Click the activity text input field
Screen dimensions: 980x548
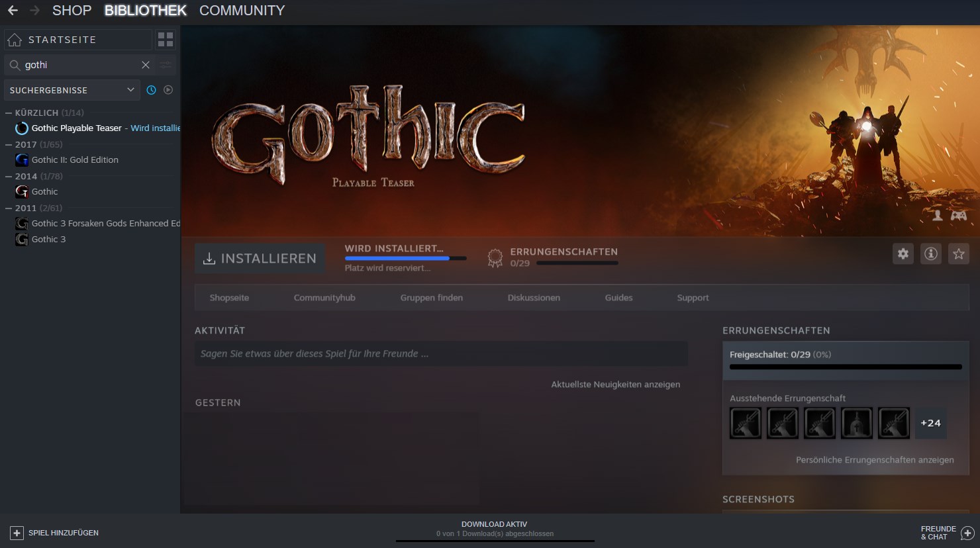pos(441,354)
